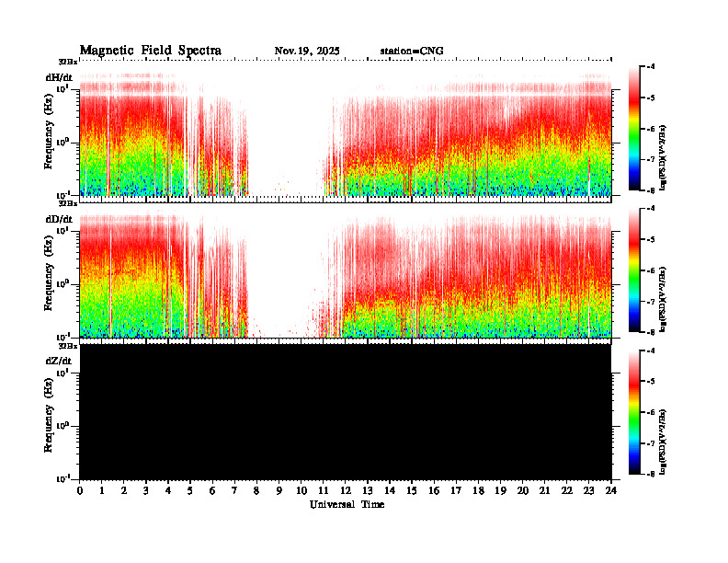
Task: Click the log(PSD) label beside the dH/dt color bar
Action: (663, 157)
